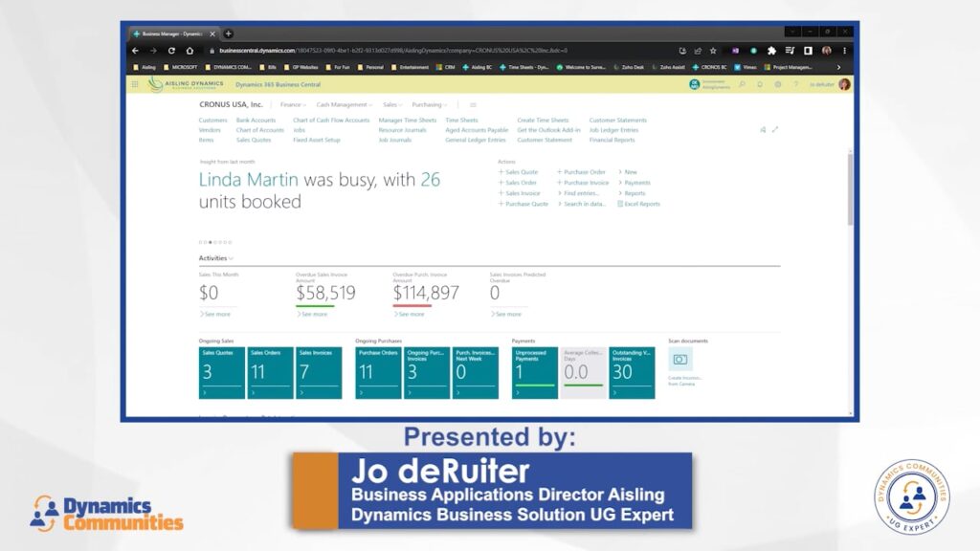See more under Overdue Sales Invoice Amount

coord(312,314)
